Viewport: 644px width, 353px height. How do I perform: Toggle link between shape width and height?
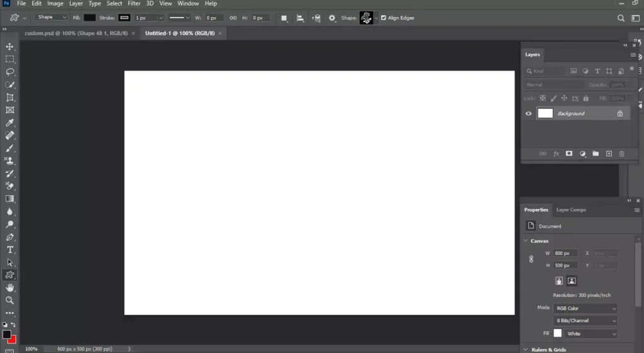click(x=233, y=18)
